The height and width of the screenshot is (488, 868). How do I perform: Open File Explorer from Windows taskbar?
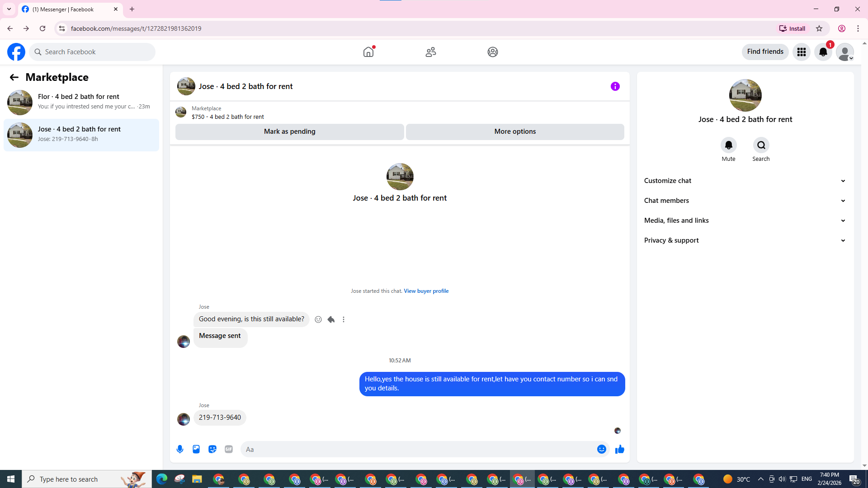pyautogui.click(x=197, y=479)
